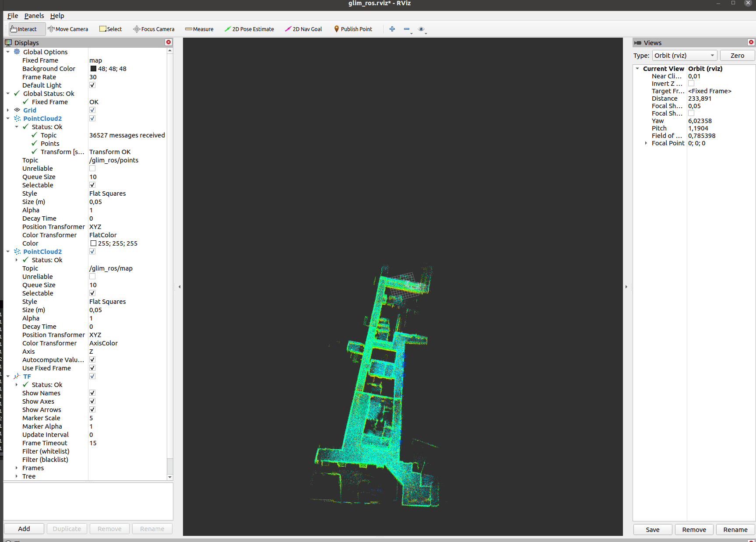This screenshot has height=542, width=756.
Task: Activate 2D Pose Estimate tool
Action: 249,29
